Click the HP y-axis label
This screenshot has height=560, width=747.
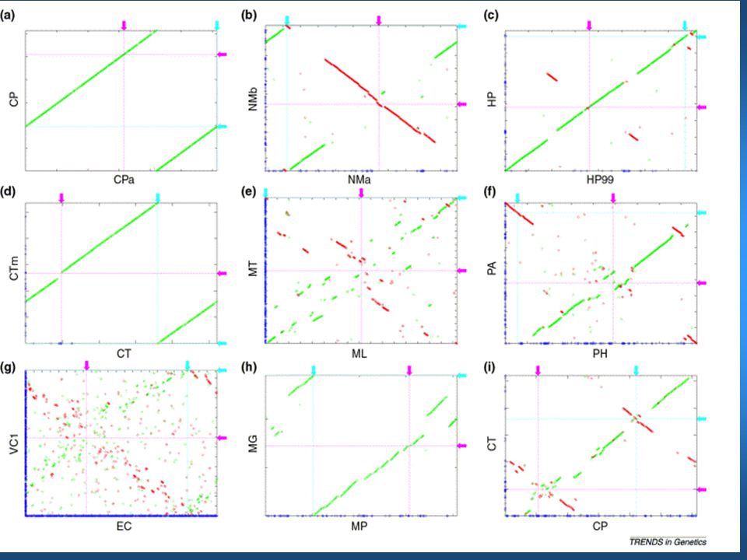pos(492,100)
